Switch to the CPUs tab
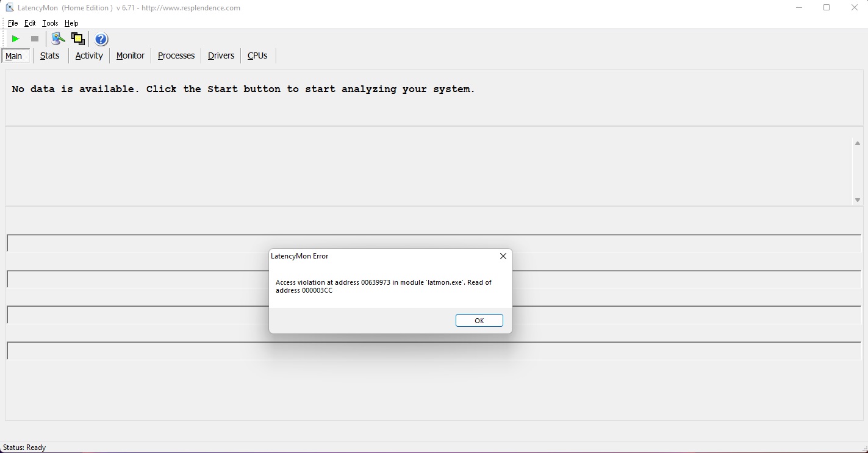This screenshot has width=868, height=453. (x=257, y=55)
